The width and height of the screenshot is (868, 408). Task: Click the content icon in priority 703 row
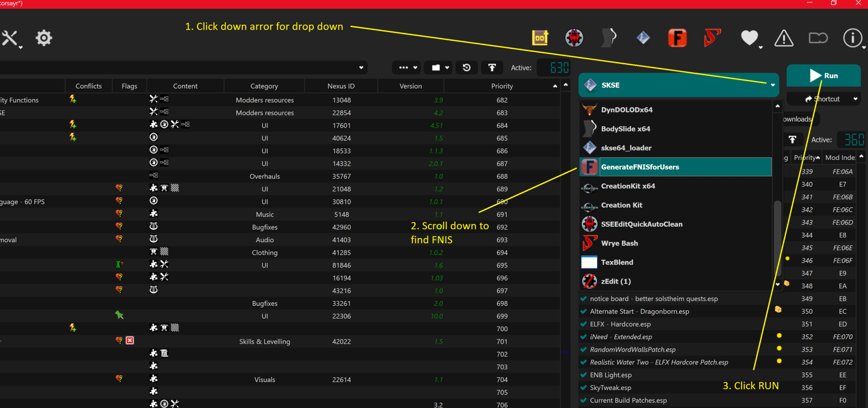(x=154, y=365)
